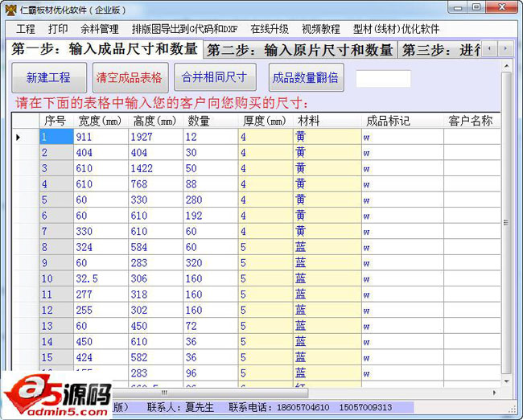Open the 在线升级 menu

[270, 29]
